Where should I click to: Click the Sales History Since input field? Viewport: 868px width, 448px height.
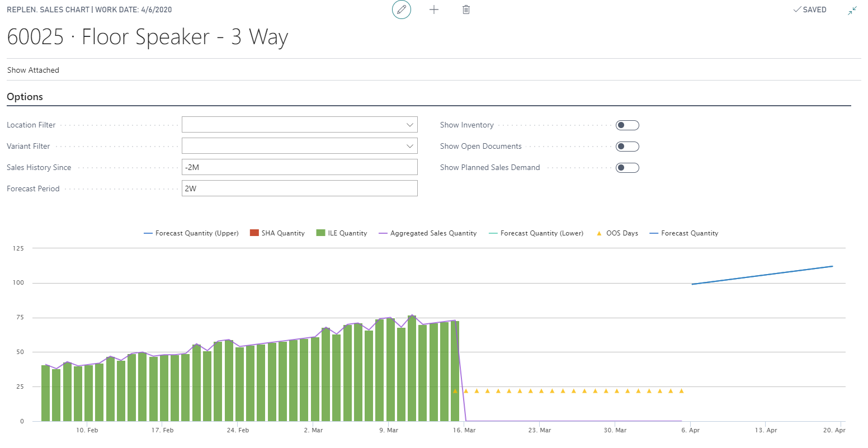click(299, 167)
